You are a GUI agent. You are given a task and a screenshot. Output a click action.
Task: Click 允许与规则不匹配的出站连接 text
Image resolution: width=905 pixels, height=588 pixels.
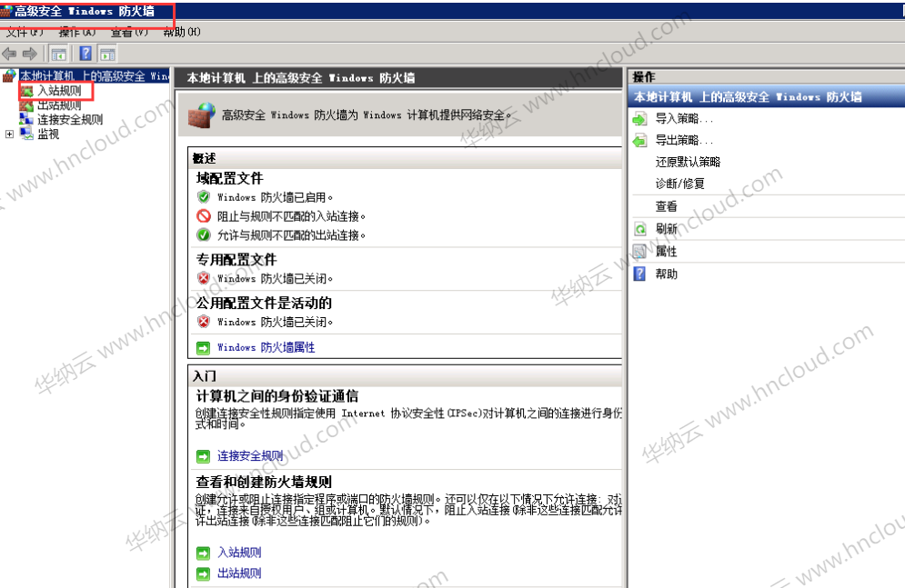(x=291, y=235)
